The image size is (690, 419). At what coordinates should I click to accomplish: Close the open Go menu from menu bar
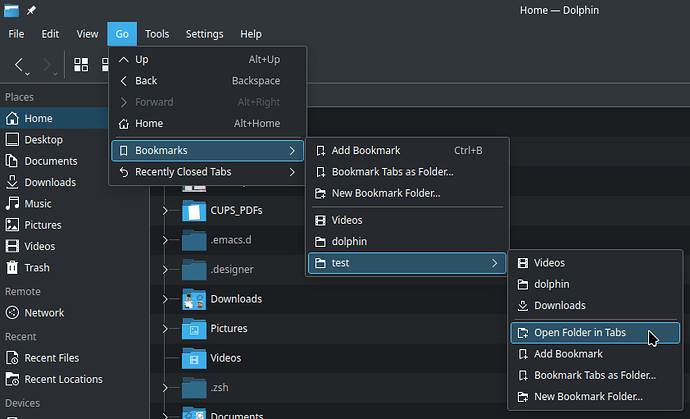point(122,34)
